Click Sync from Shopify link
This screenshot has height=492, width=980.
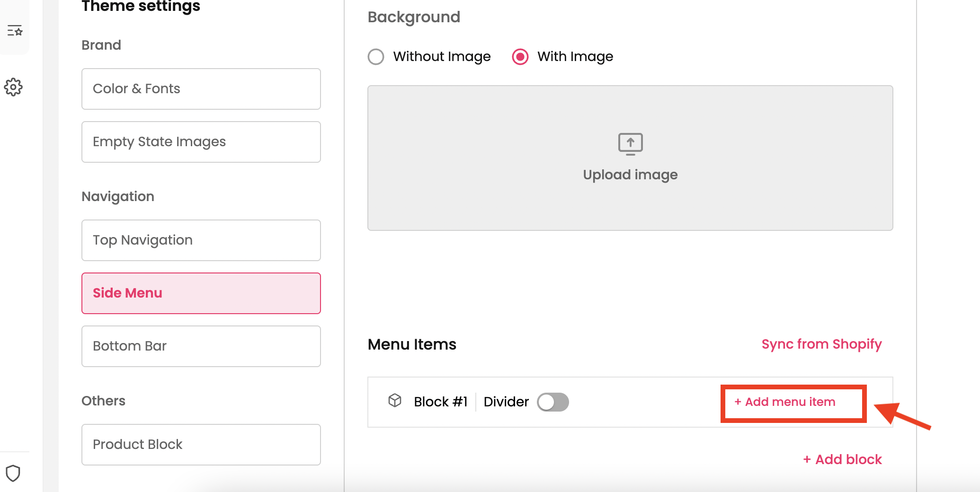click(x=821, y=344)
